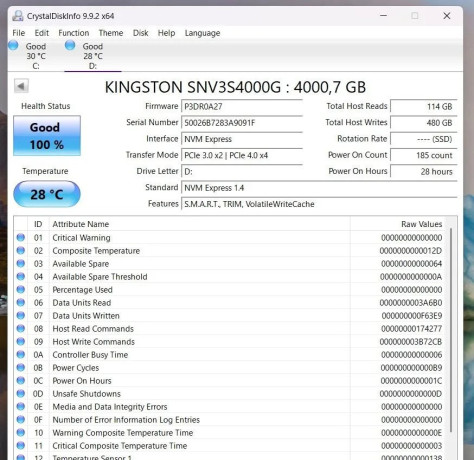474x460 pixels.
Task: Select the C: drive tab
Action: click(x=36, y=56)
